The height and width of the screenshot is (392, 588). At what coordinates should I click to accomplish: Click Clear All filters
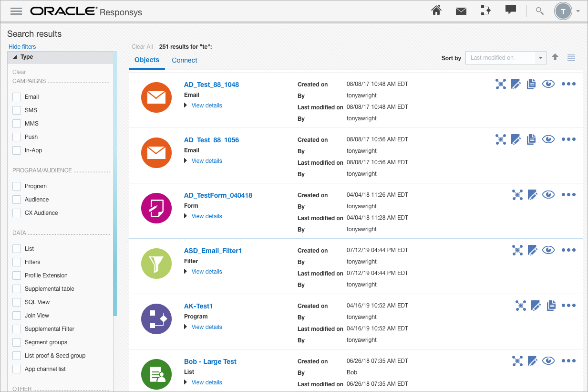pos(142,47)
